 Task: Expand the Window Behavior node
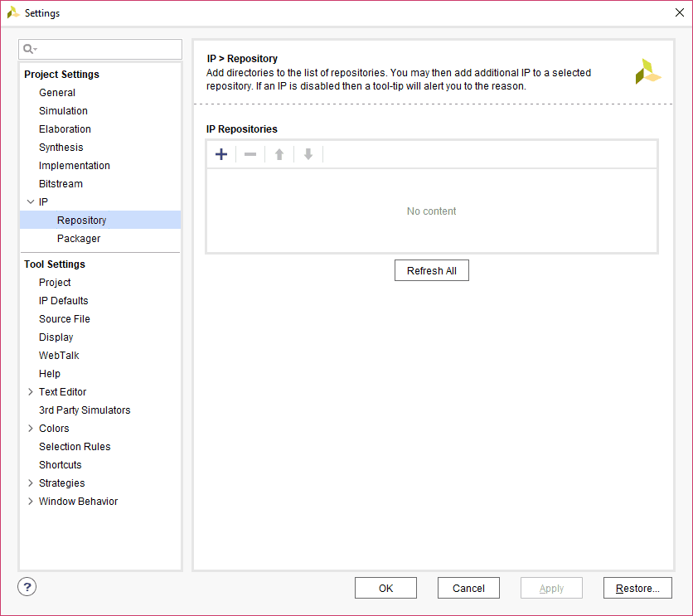pos(31,502)
